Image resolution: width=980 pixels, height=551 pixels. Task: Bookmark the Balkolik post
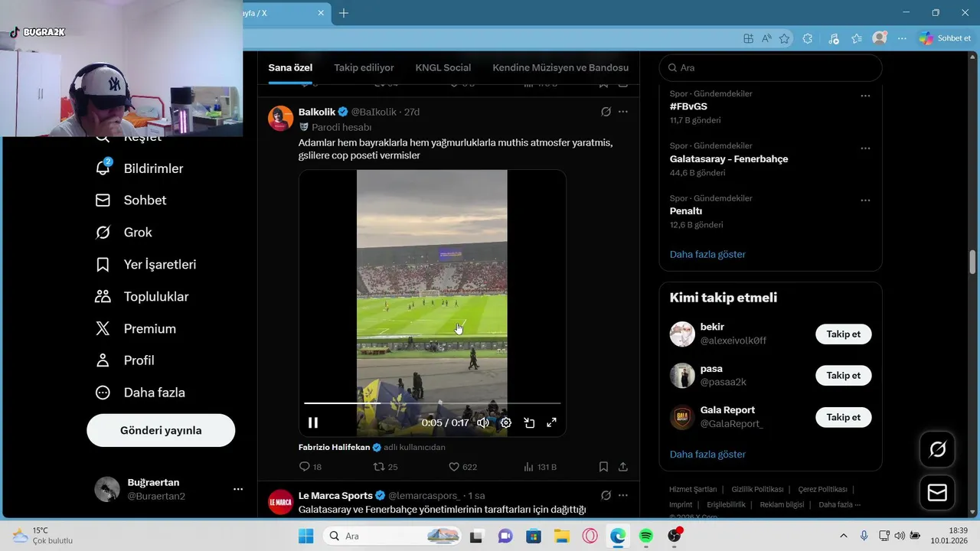coord(603,467)
